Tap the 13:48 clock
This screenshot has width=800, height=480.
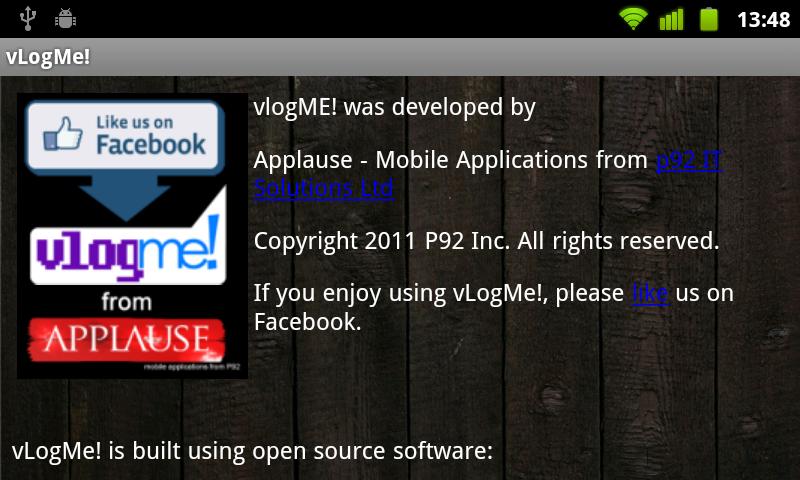click(x=763, y=20)
